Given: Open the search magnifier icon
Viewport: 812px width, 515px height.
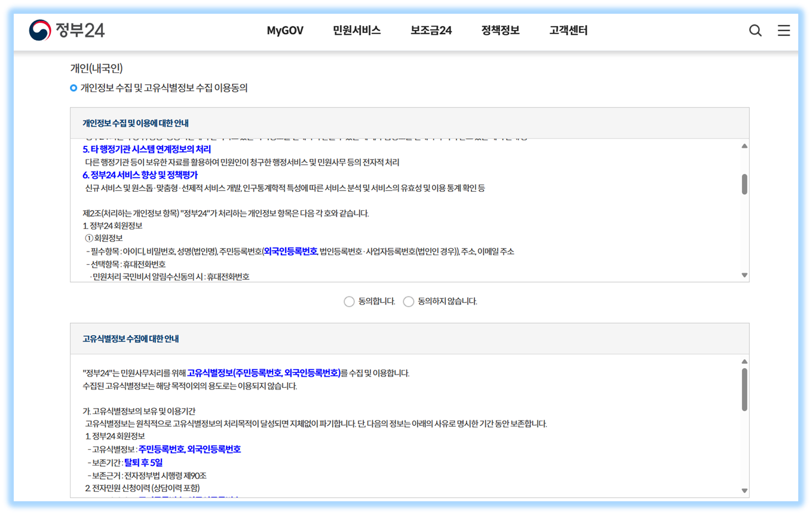Looking at the screenshot, I should pyautogui.click(x=755, y=30).
